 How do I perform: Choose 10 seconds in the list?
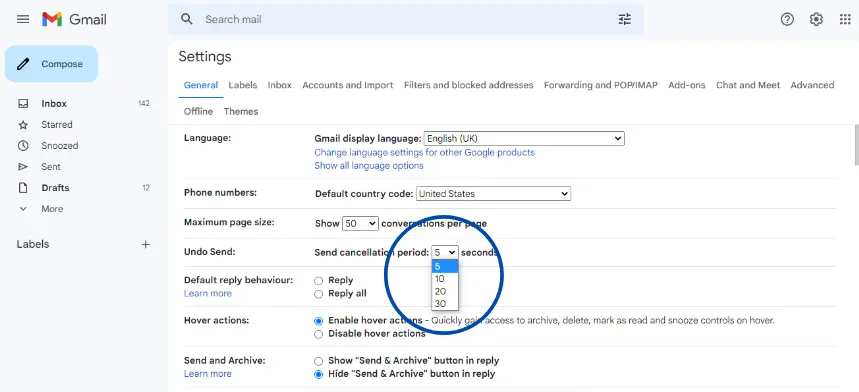[445, 279]
